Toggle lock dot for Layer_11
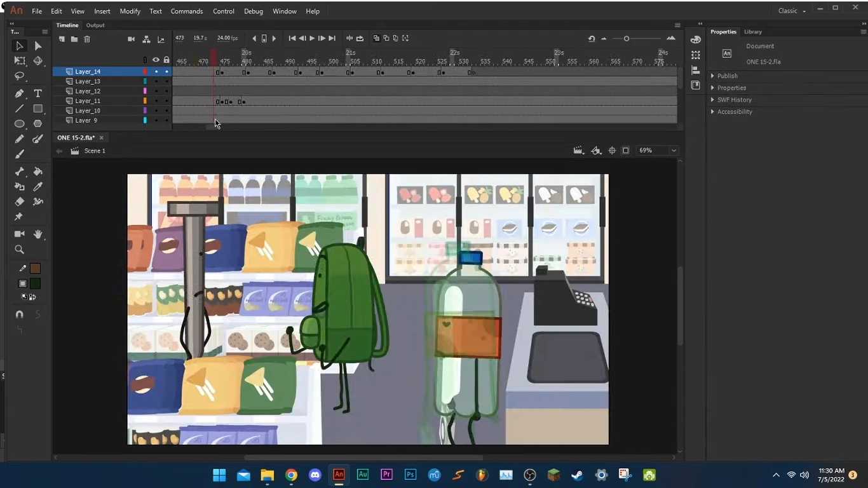This screenshot has width=868, height=488. click(166, 101)
